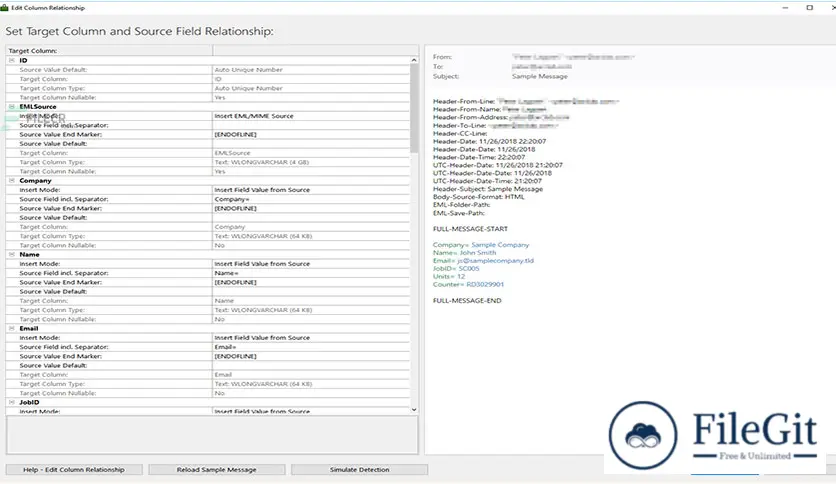Collapse the Email group expander
Image resolution: width=836 pixels, height=484 pixels.
pos(12,328)
